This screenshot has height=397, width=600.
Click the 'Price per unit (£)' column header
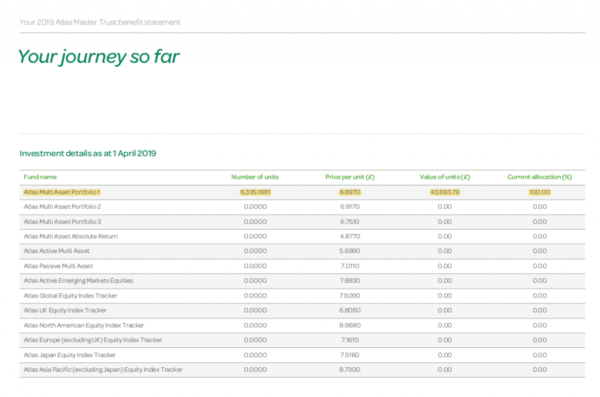coord(350,177)
